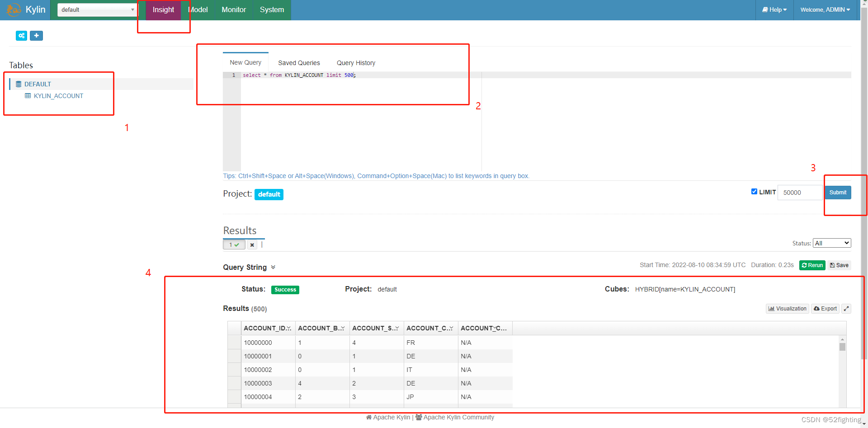The height and width of the screenshot is (428, 868).
Task: Click the results grid scroll-up arrow
Action: [842, 339]
